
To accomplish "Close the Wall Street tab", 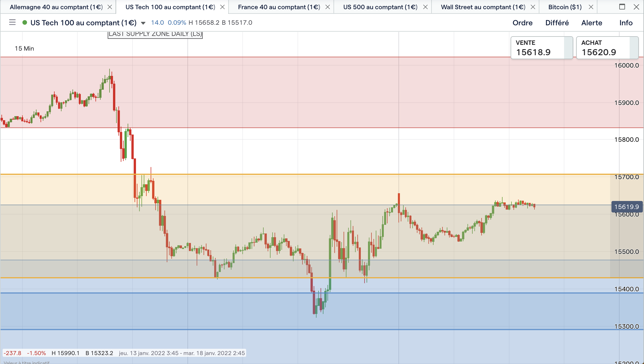I will (533, 7).
